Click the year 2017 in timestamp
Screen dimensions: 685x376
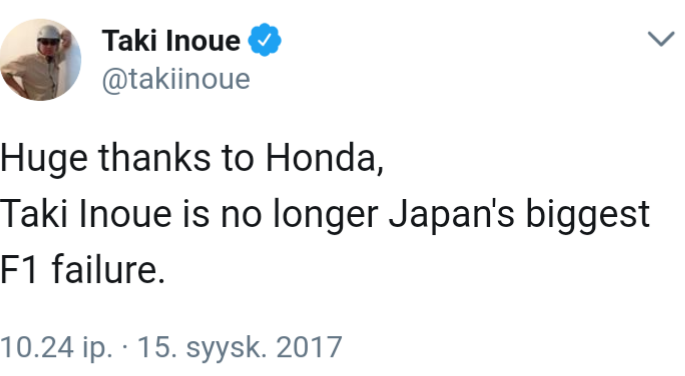309,348
